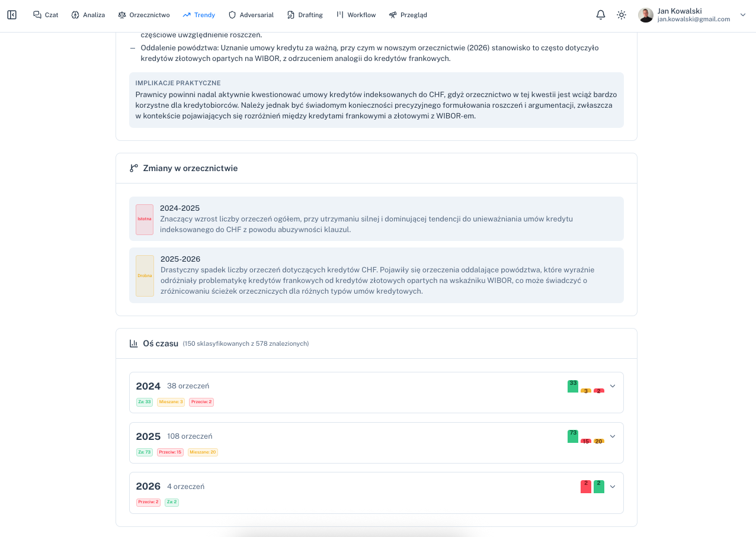This screenshot has height=537, width=756.
Task: Open the Drafting tab
Action: 305,15
